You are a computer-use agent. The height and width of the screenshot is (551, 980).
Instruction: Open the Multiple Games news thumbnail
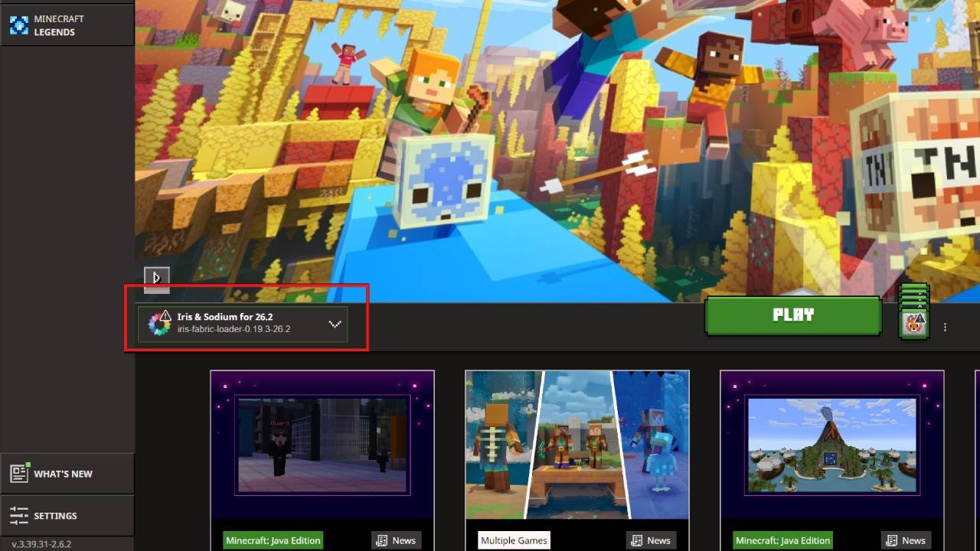[x=577, y=445]
